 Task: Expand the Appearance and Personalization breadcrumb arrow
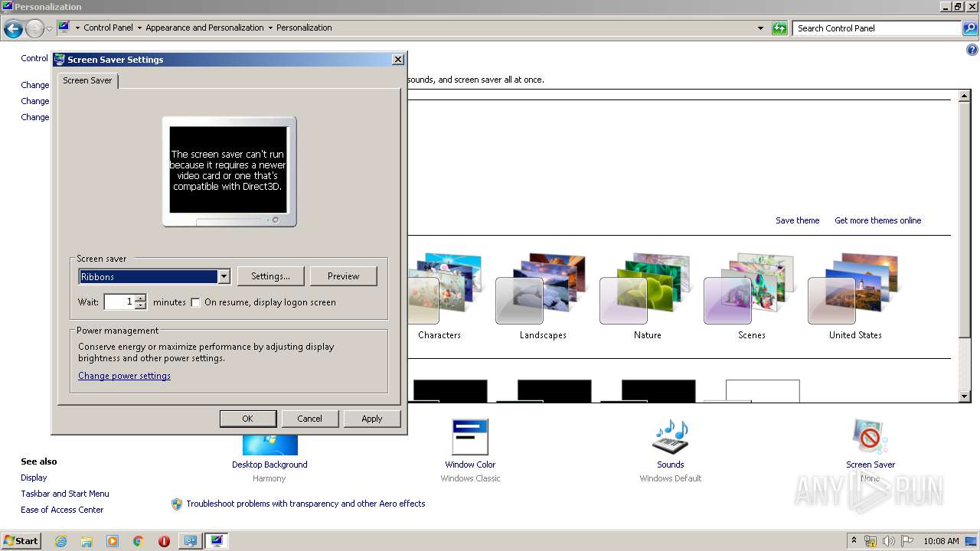(x=270, y=28)
